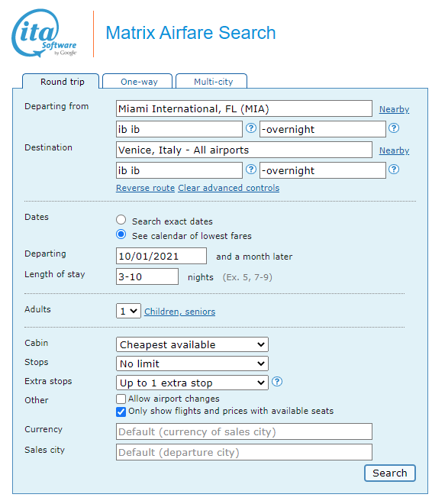Click the ITA Software logo
432x504 pixels.
point(44,34)
